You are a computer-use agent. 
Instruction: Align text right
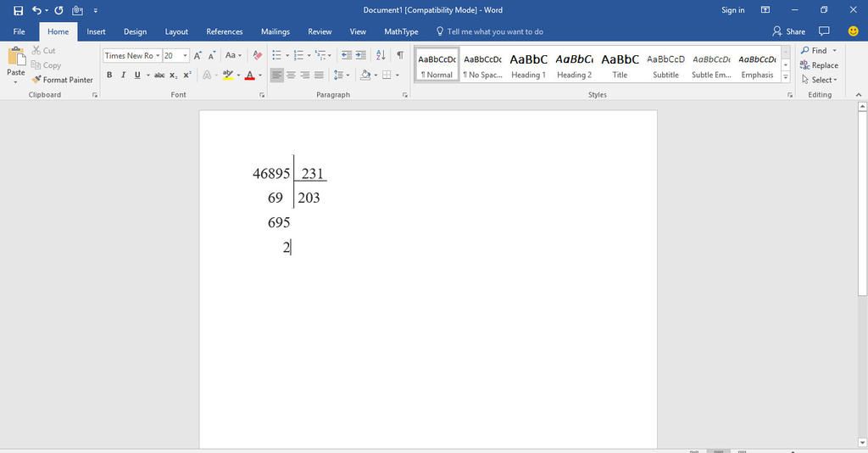tap(305, 75)
